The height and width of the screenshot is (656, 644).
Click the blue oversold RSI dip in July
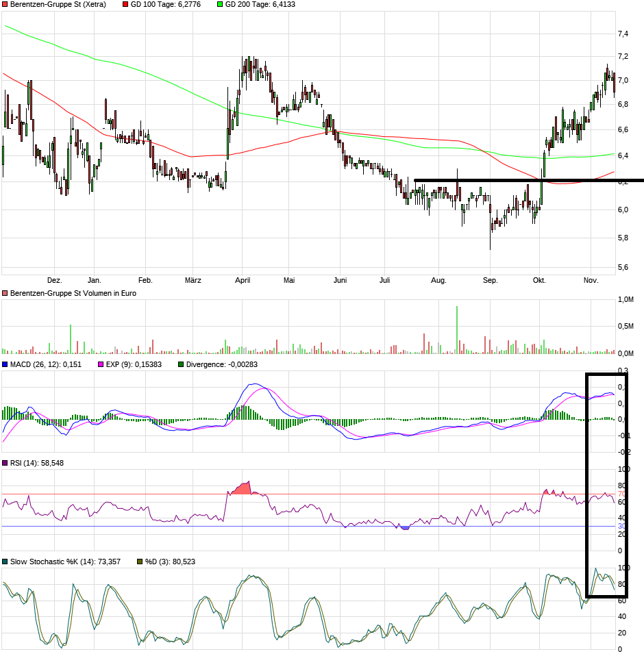(x=405, y=528)
